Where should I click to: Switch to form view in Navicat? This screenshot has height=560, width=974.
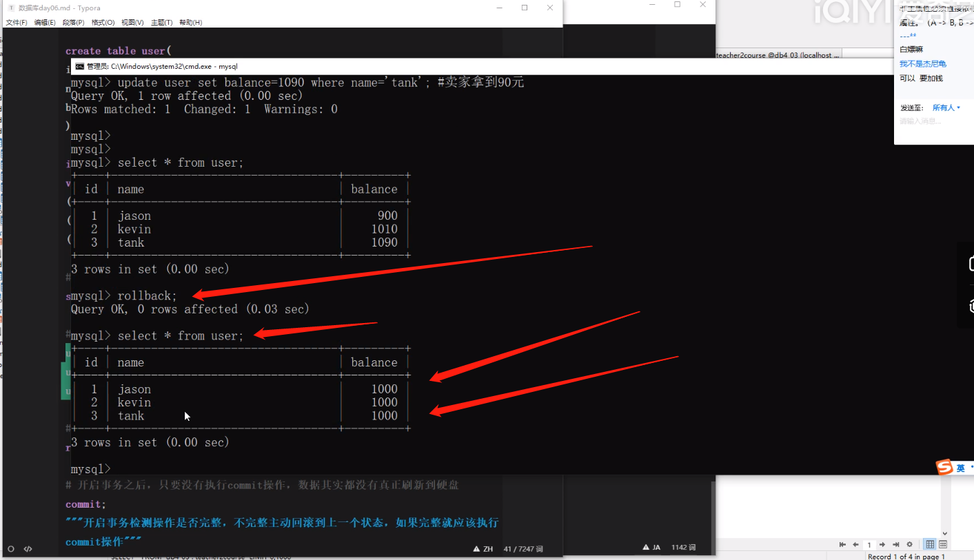pyautogui.click(x=942, y=544)
